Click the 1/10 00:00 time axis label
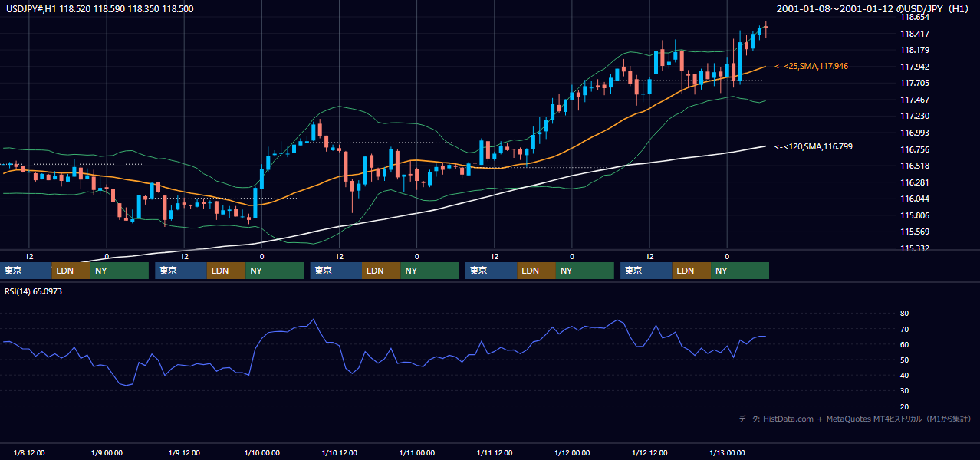Image resolution: width=980 pixels, height=460 pixels. 261,453
